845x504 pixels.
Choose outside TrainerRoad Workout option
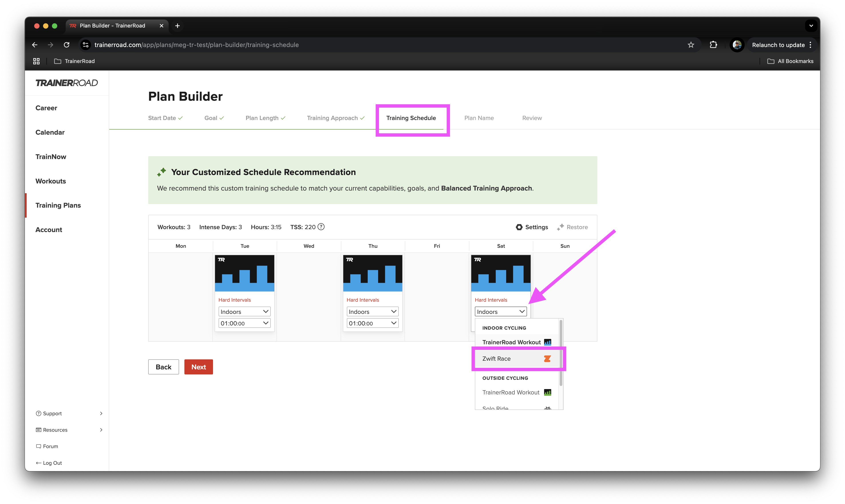[x=517, y=392]
